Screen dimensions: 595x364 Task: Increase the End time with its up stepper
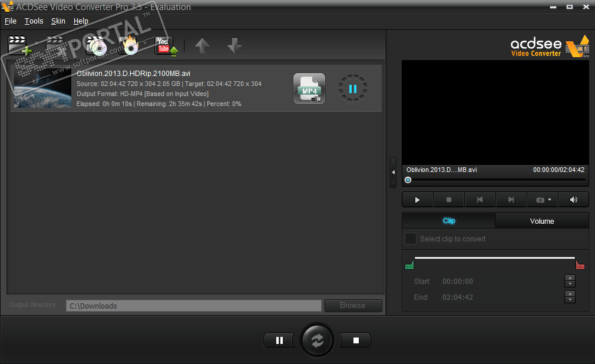pos(570,294)
